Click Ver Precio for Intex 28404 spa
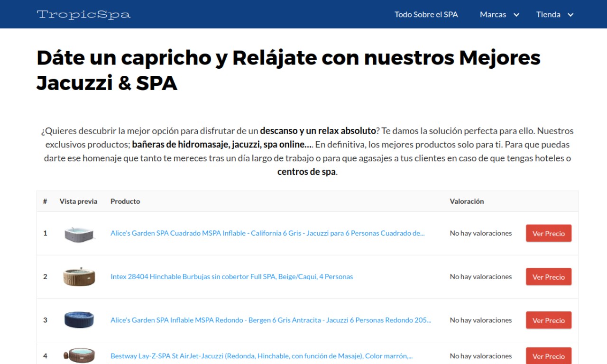The image size is (607, 364). pos(549,277)
